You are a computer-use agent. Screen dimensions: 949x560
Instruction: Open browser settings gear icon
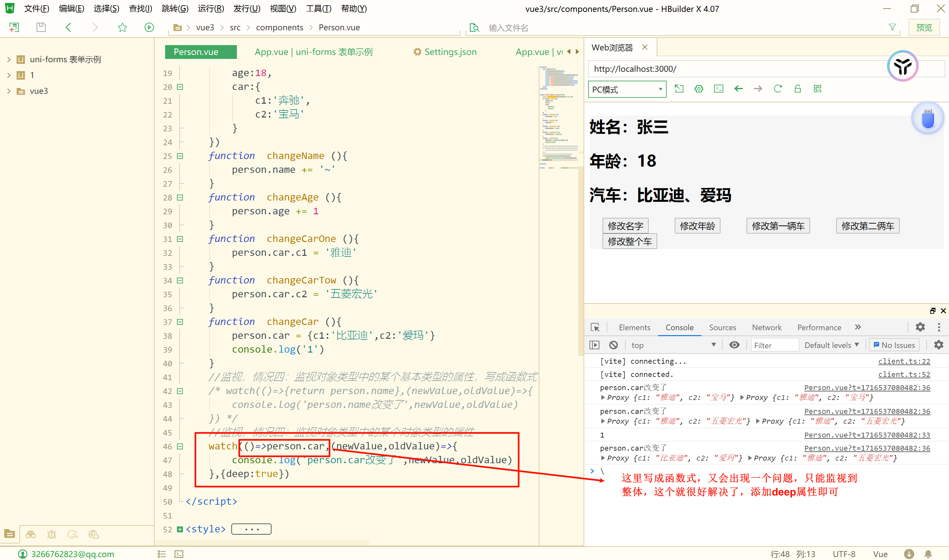699,89
